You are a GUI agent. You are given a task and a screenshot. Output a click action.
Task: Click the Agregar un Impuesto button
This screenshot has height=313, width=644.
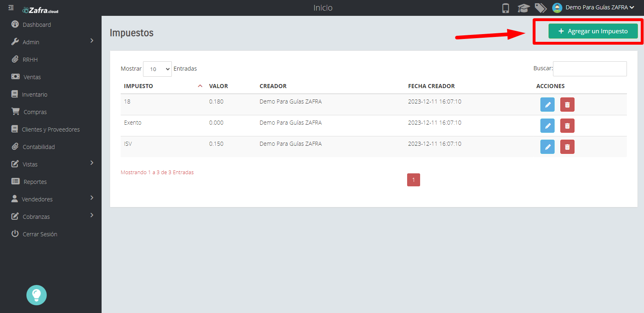(593, 31)
